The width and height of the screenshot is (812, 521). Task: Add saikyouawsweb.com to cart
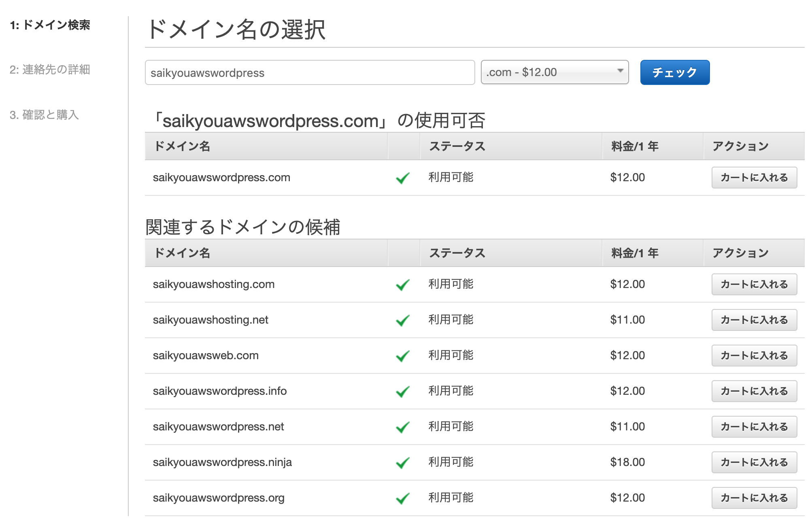click(754, 356)
